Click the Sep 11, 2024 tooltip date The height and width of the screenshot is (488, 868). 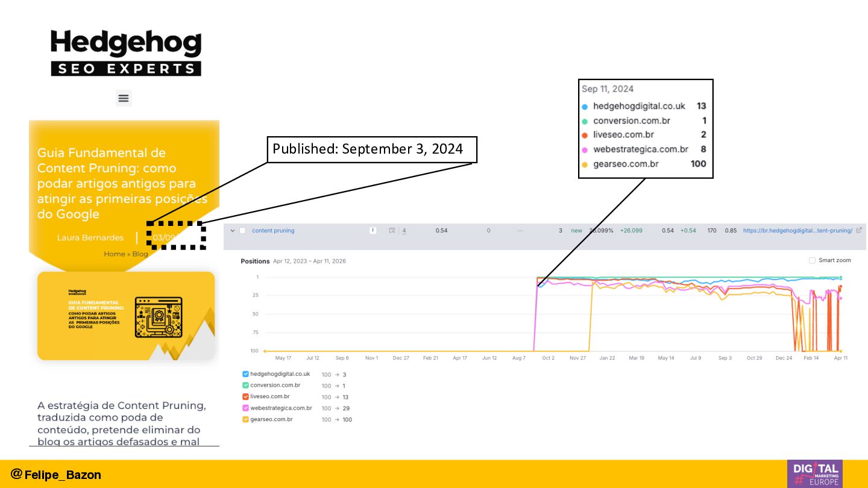point(608,89)
